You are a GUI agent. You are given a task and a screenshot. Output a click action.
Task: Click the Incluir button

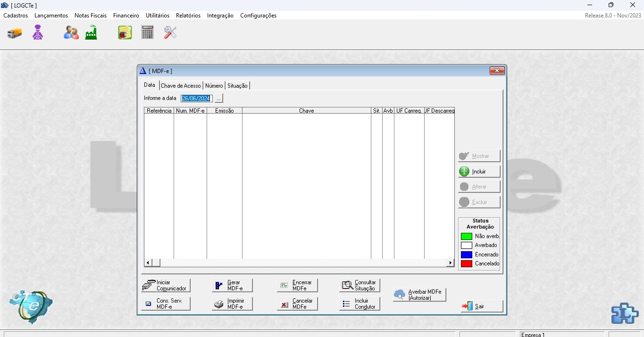479,172
